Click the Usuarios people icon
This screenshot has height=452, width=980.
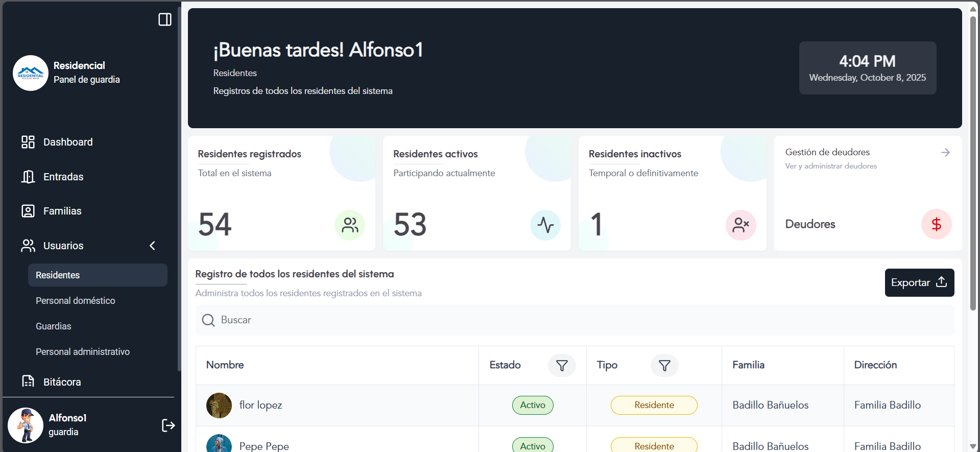click(x=28, y=246)
